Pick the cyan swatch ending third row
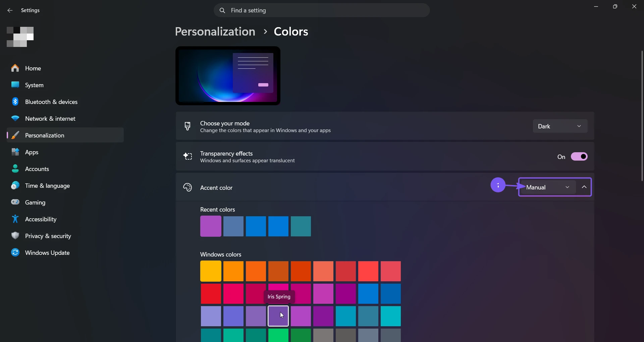 pyautogui.click(x=391, y=316)
